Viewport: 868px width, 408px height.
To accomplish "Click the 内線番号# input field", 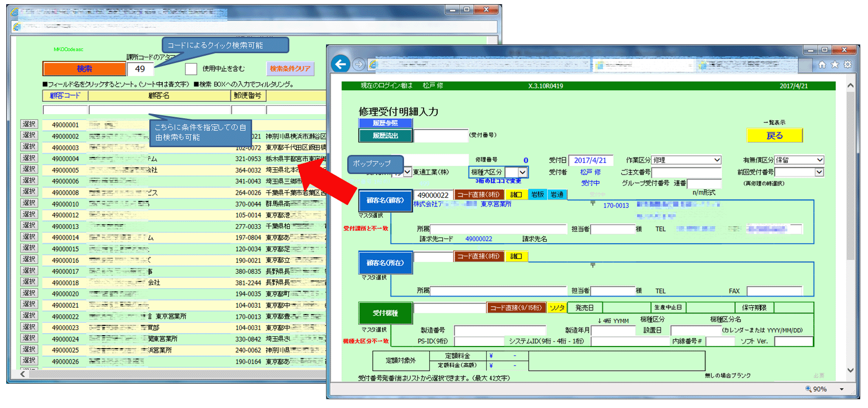I will click(720, 341).
